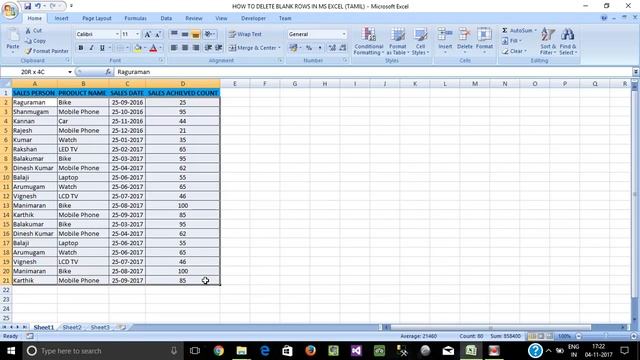Image resolution: width=640 pixels, height=360 pixels.
Task: Open the Page Layout ribbon tab
Action: (97, 18)
